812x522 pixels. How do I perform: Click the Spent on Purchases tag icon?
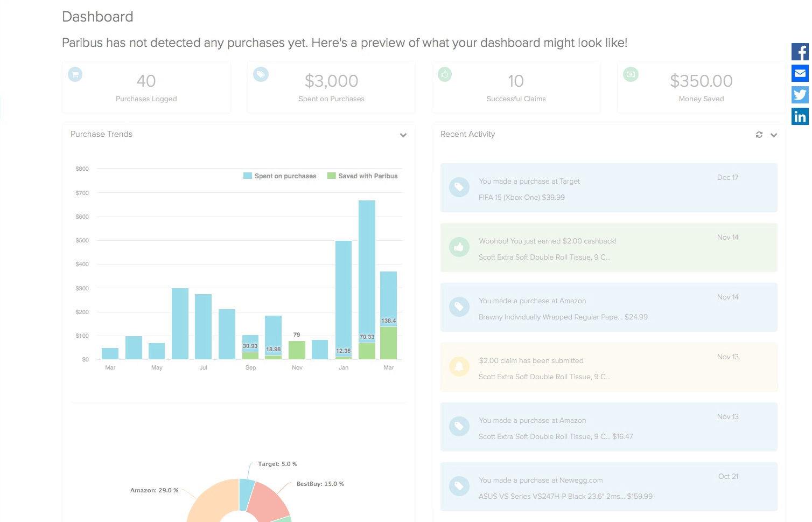(261, 74)
